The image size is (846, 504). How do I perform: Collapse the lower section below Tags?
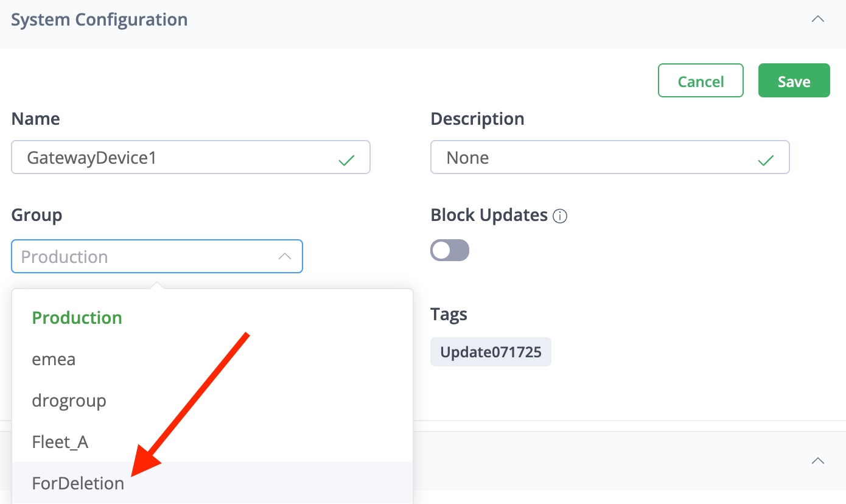tap(818, 460)
